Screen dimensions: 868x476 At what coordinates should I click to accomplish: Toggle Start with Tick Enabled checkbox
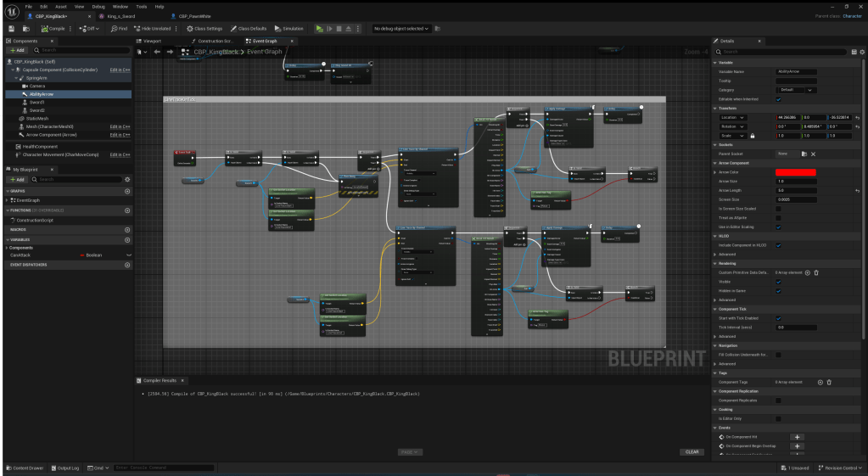click(x=778, y=317)
